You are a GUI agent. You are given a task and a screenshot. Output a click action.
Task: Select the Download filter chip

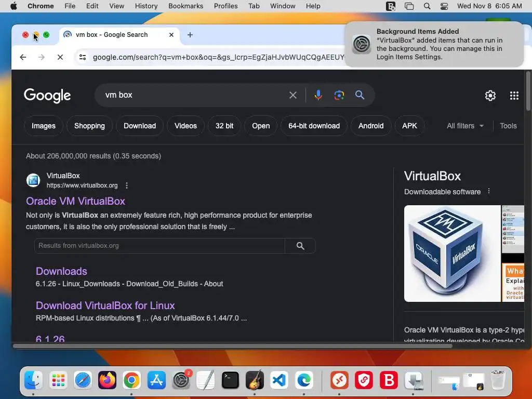tap(140, 126)
